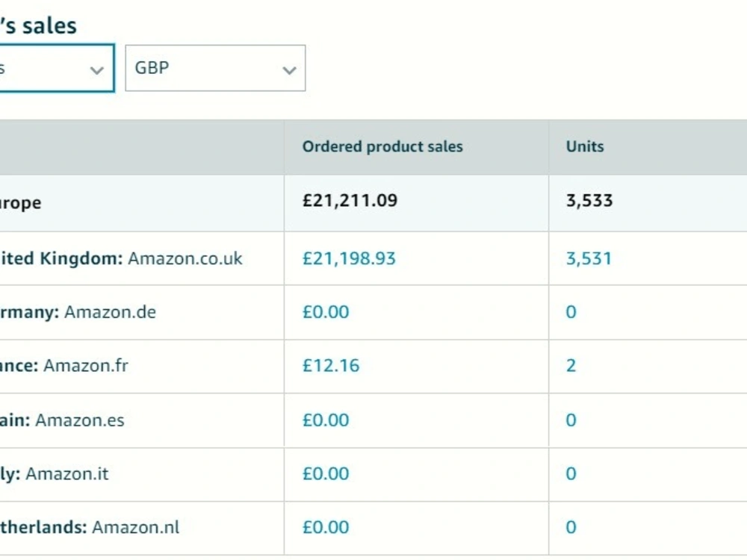Open France units count 2
Screen dimensions: 747x560
pos(571,366)
